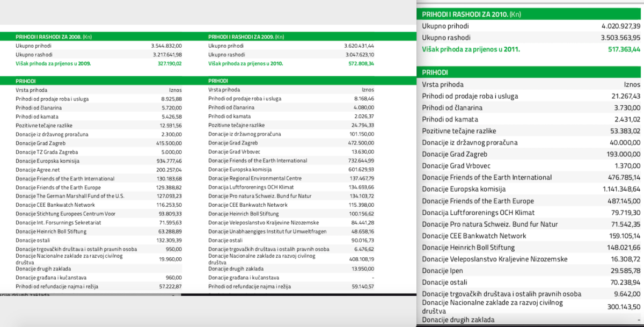Select CEE Bankwatch Network amount 115.398,00
This screenshot has height=327, width=644.
pos(362,205)
